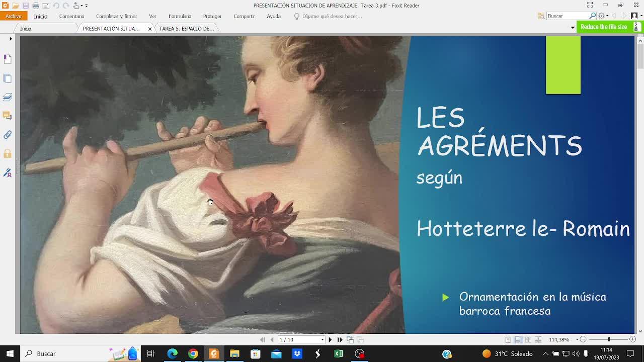Image resolution: width=644 pixels, height=362 pixels.
Task: Switch to the Inicio ribbon tab
Action: (41, 16)
